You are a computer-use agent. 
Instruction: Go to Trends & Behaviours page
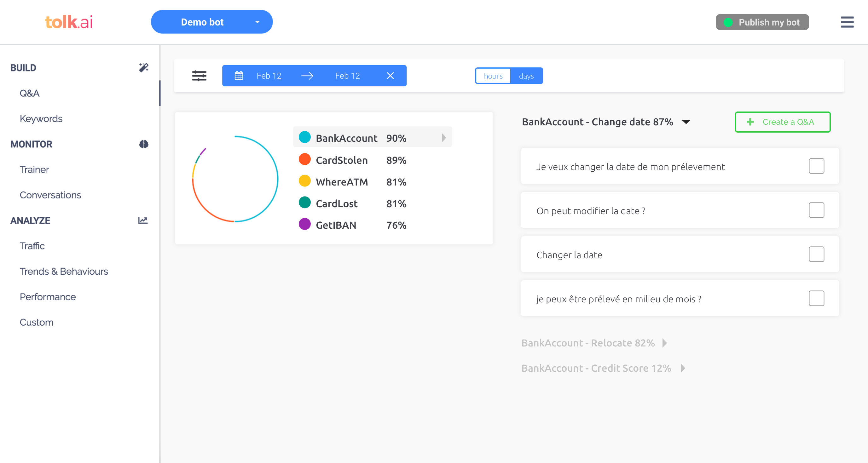pos(64,272)
